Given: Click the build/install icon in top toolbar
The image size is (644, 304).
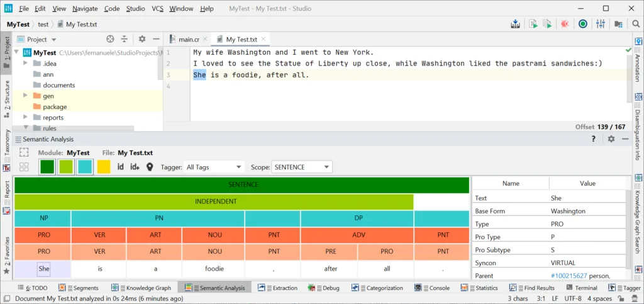Looking at the screenshot, I should tap(516, 24).
